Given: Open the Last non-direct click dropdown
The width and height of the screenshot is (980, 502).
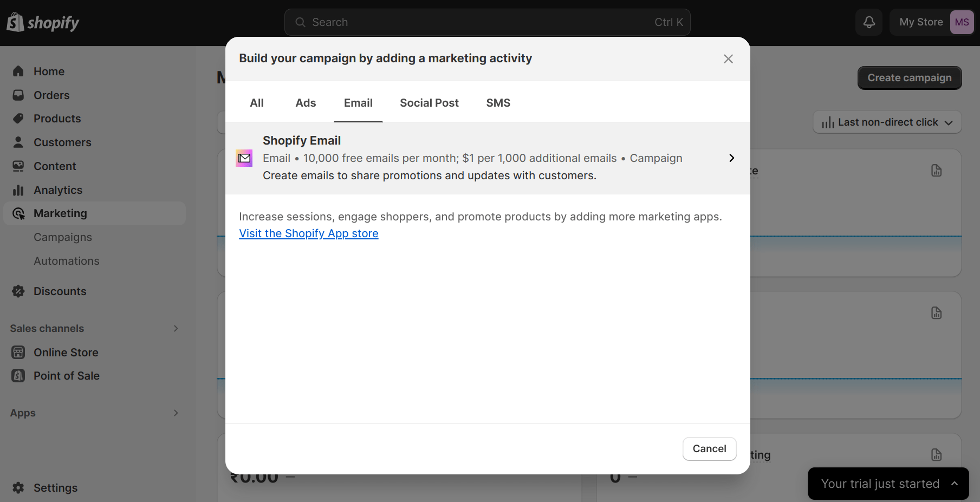Looking at the screenshot, I should click(x=887, y=122).
